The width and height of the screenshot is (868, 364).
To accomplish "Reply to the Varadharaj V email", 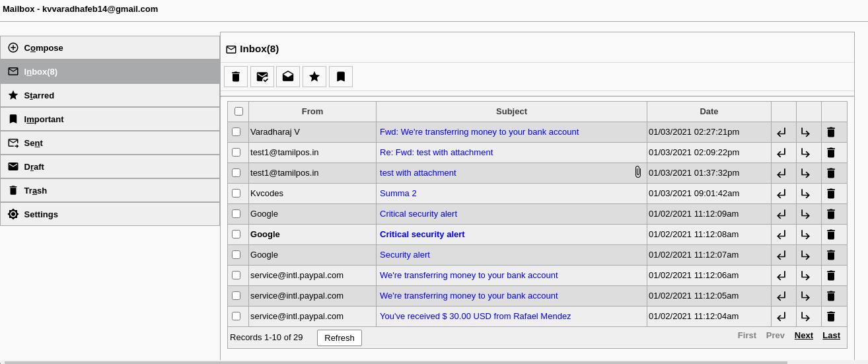I will pyautogui.click(x=781, y=132).
